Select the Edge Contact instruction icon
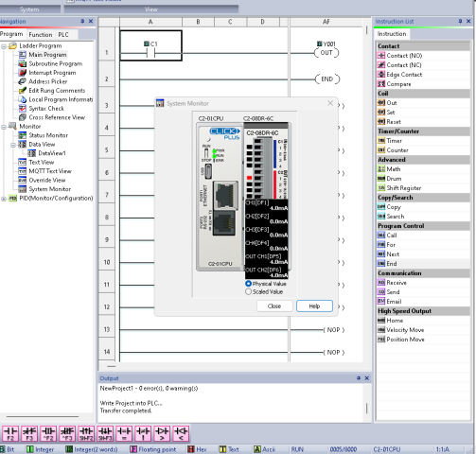Image resolution: width=476 pixels, height=454 pixels. [x=381, y=75]
